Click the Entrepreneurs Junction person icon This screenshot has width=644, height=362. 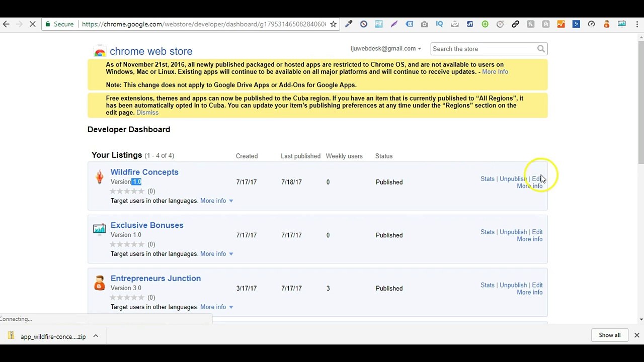[x=99, y=283]
